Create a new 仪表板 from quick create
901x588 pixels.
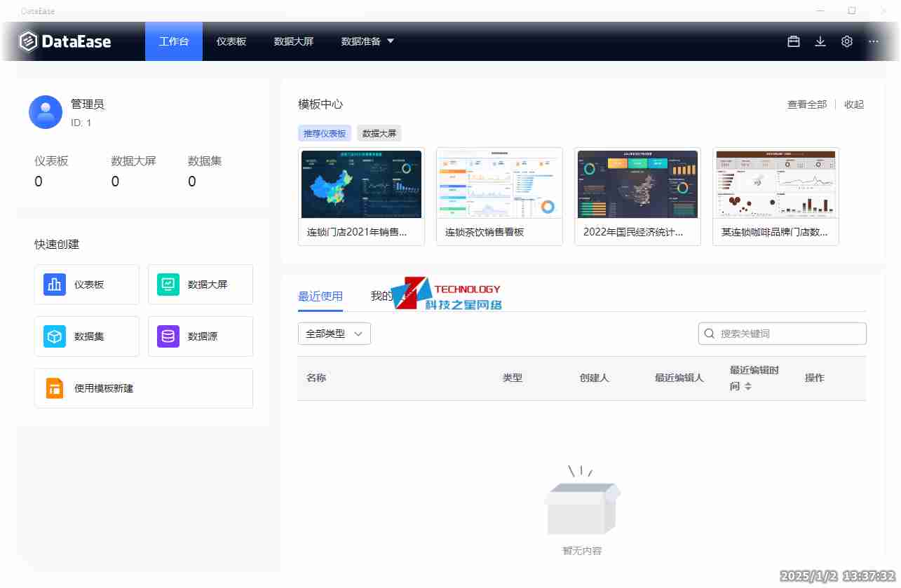[x=87, y=285]
